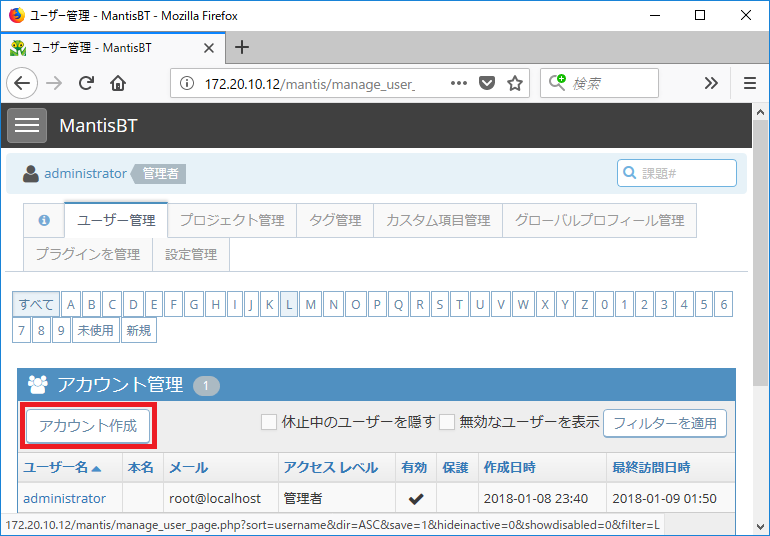This screenshot has width=770, height=536.
Task: Open the カスタム項目管理 tab
Action: pos(438,220)
